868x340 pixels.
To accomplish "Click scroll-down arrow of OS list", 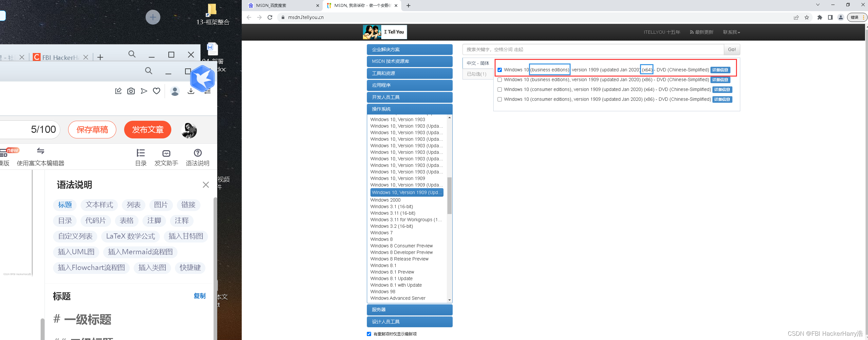I will tap(449, 300).
